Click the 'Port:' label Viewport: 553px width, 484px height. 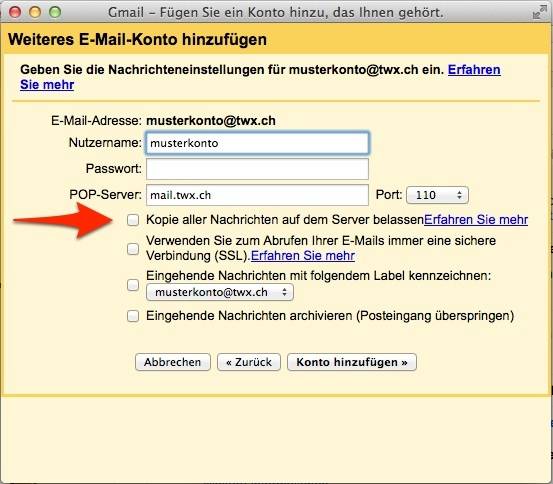pyautogui.click(x=389, y=195)
